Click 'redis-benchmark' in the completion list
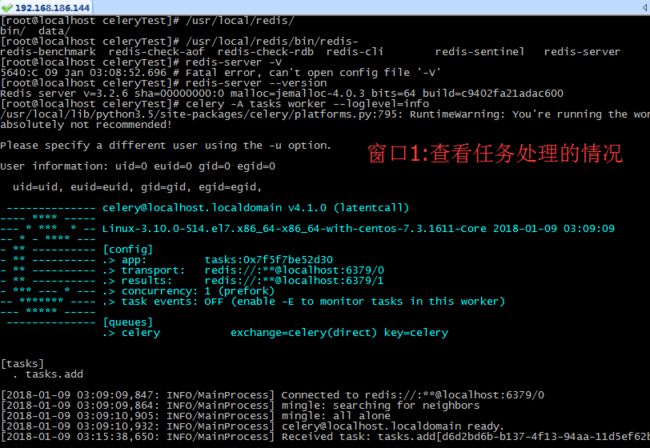This screenshot has height=448, width=650. [x=48, y=52]
